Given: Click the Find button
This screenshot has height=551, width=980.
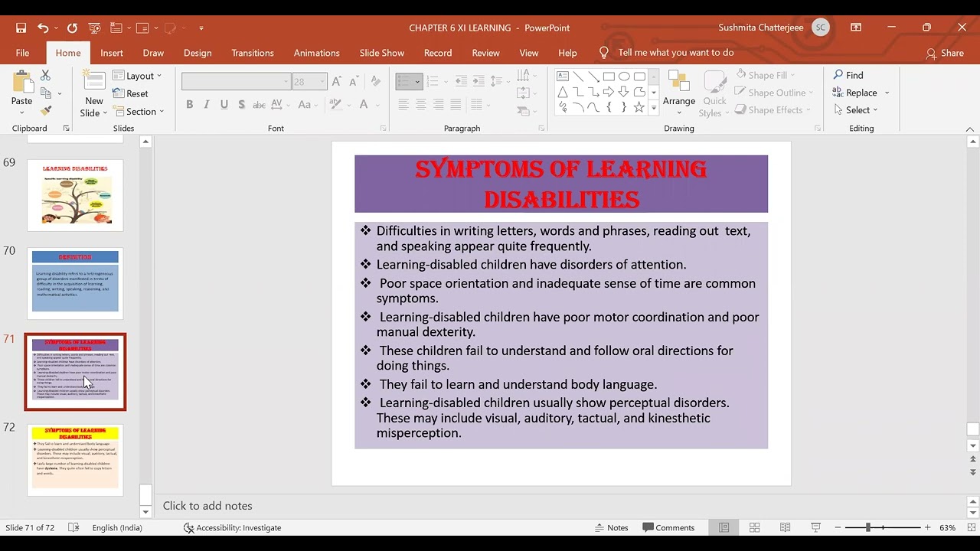Looking at the screenshot, I should click(x=848, y=75).
